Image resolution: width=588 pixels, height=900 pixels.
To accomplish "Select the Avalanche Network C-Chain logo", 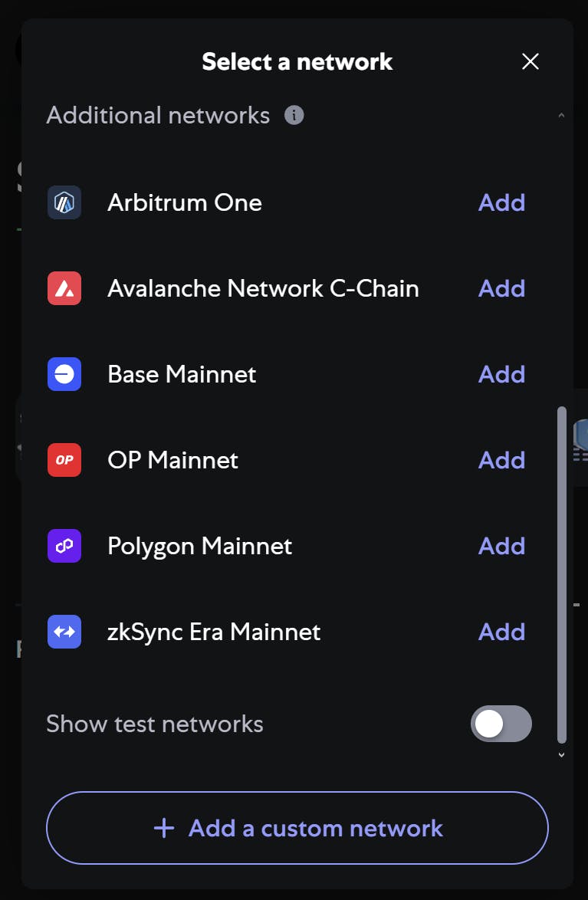I will click(x=64, y=288).
